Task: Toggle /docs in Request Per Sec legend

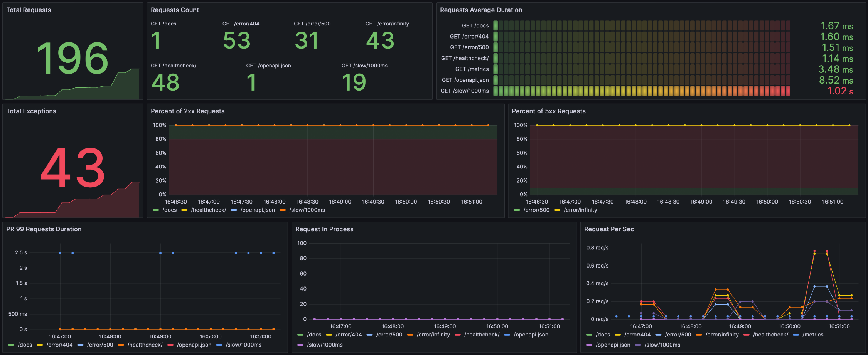Action: 603,335
